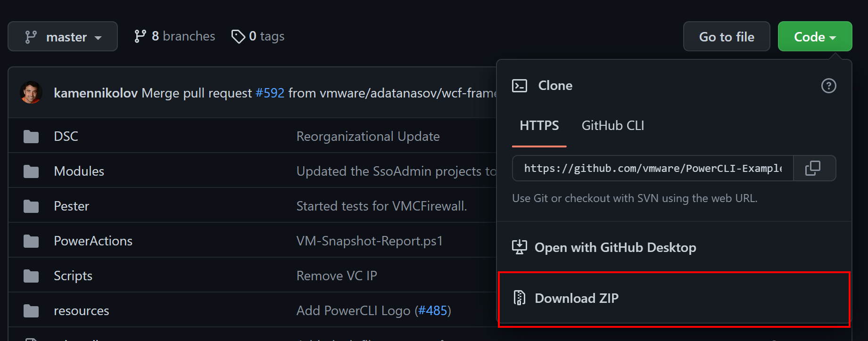Click the clone URL input field
This screenshot has width=868, height=341.
pyautogui.click(x=651, y=168)
